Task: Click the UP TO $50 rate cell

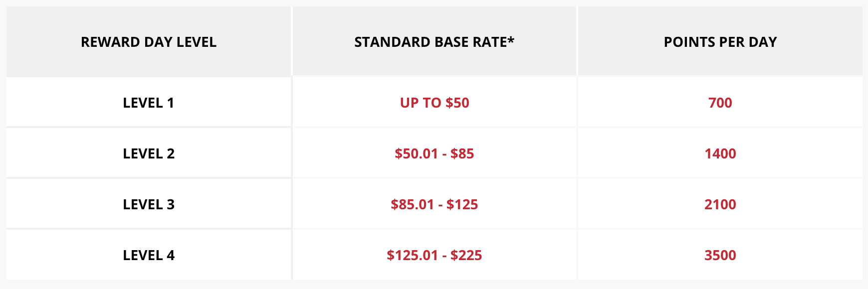Action: (434, 103)
